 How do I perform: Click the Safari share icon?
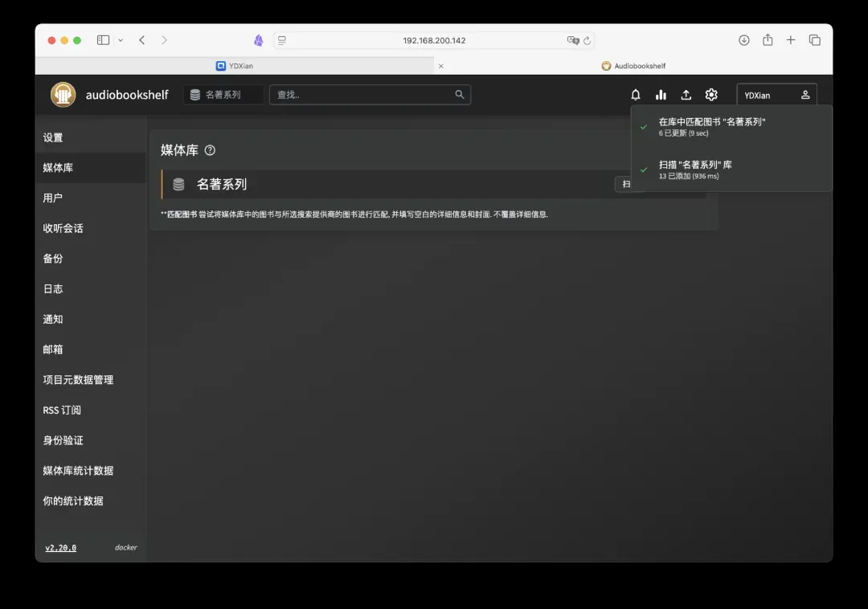coord(768,40)
